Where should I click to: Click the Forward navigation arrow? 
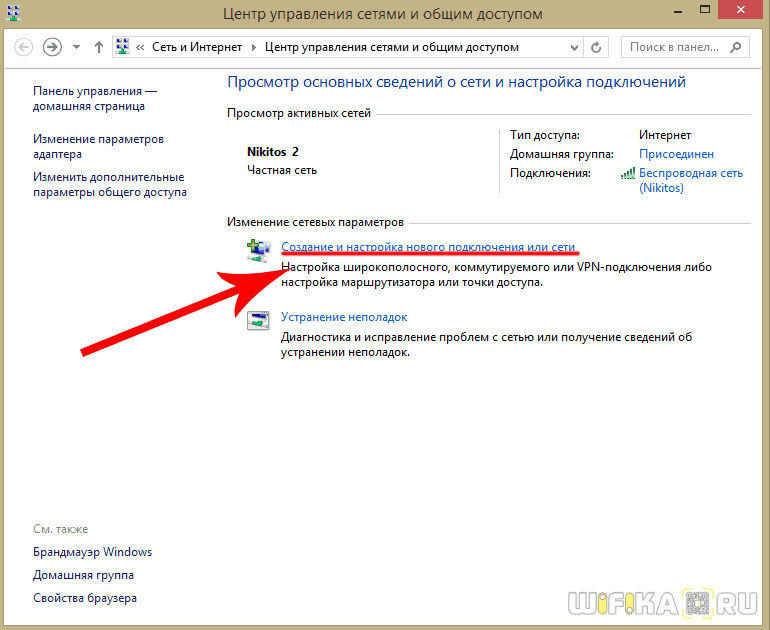coord(52,48)
